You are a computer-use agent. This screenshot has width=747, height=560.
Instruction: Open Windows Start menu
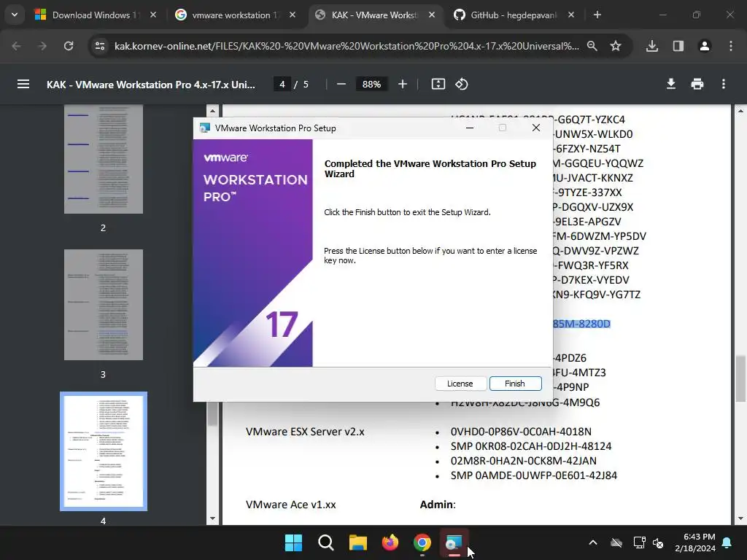point(293,542)
